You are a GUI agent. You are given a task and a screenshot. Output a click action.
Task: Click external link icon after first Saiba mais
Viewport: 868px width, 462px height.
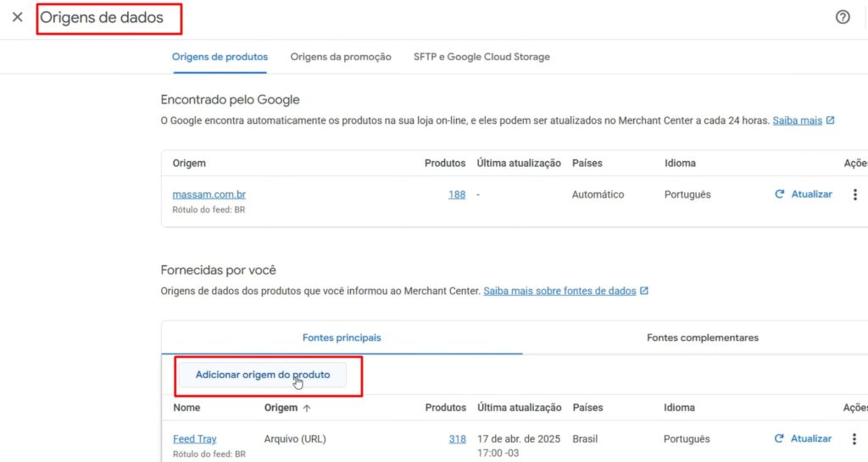[x=831, y=120]
